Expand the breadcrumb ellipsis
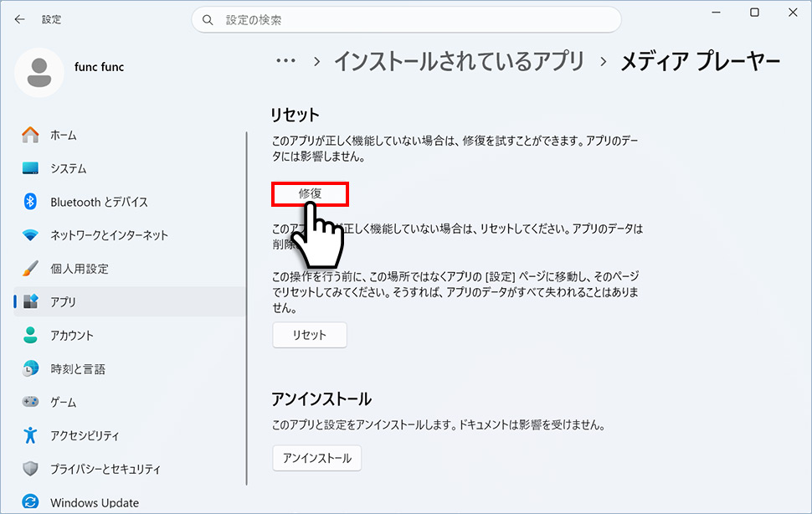This screenshot has height=514, width=812. 285,61
